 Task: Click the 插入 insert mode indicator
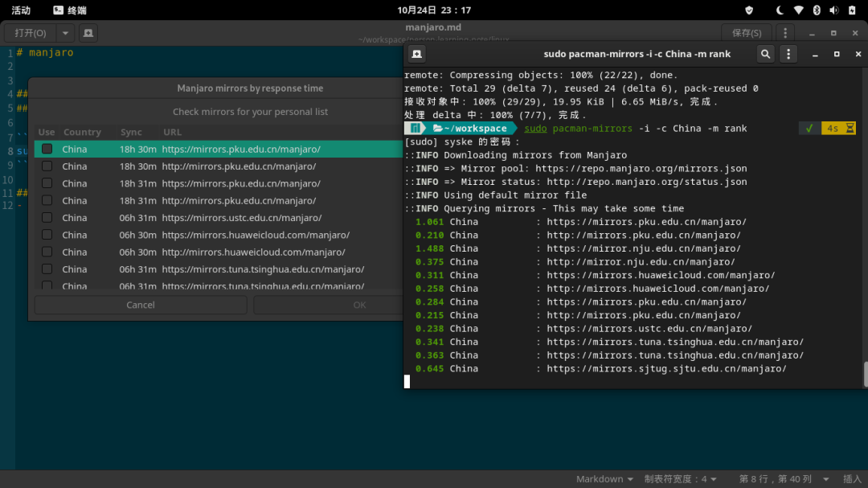(852, 479)
